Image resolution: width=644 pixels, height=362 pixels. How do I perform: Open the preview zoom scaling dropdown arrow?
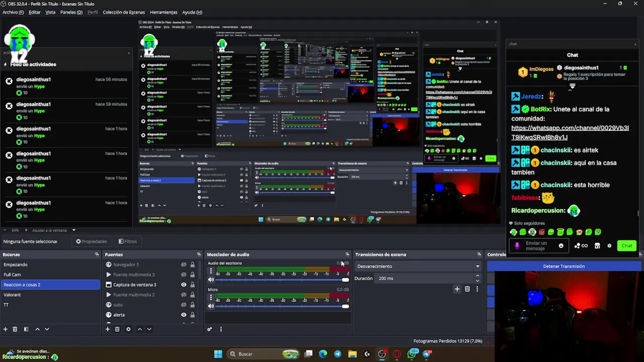click(x=74, y=230)
